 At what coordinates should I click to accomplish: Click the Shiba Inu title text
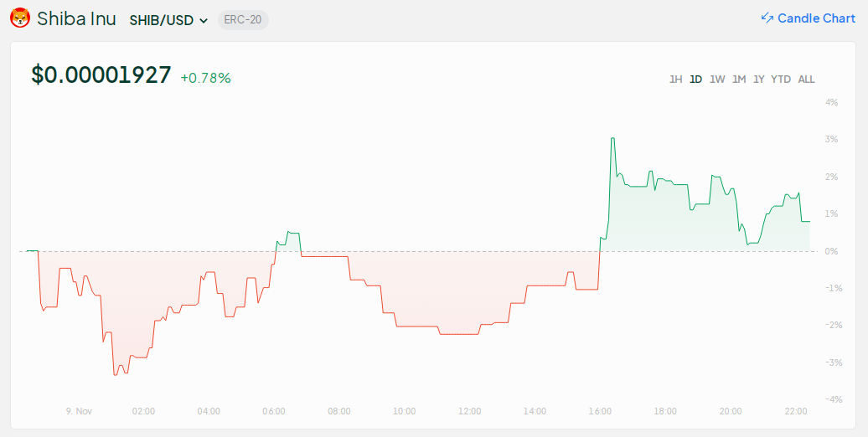pyautogui.click(x=76, y=18)
